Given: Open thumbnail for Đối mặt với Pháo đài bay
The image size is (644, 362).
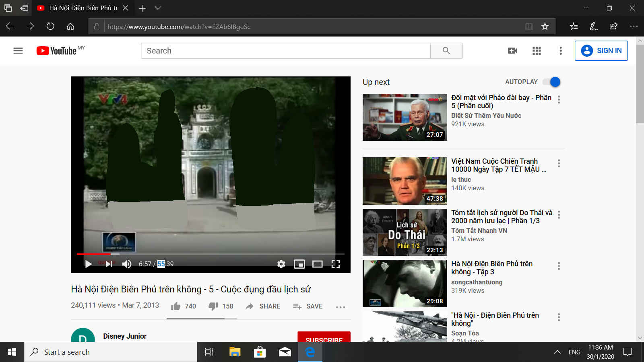Looking at the screenshot, I should point(405,117).
